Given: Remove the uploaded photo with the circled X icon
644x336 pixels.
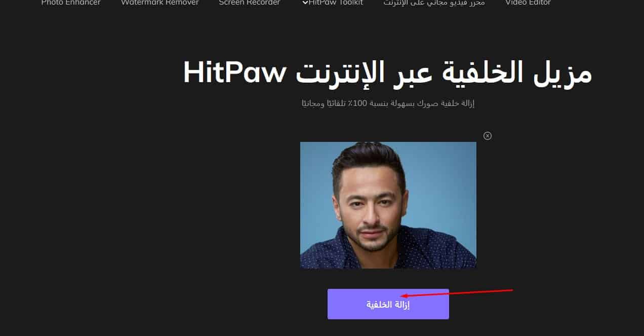Looking at the screenshot, I should (x=487, y=136).
